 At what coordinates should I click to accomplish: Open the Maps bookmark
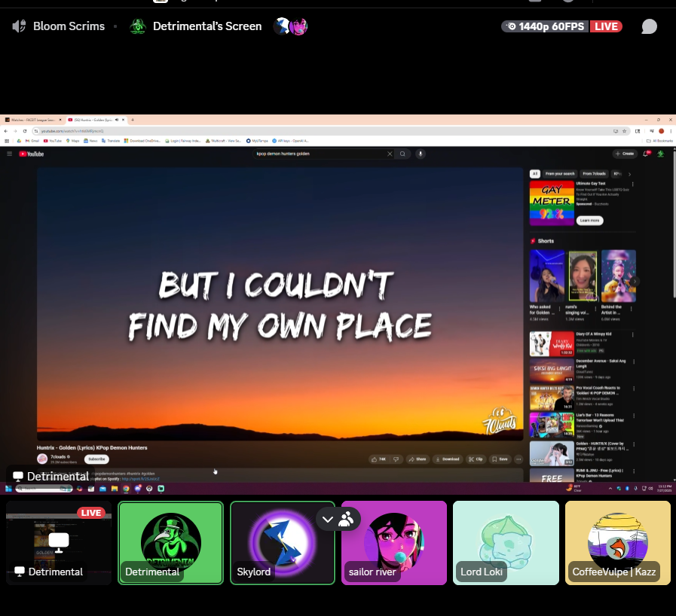(73, 141)
